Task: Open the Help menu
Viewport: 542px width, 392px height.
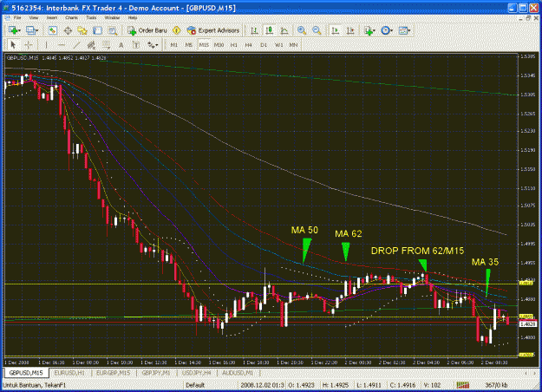Action: 133,17
